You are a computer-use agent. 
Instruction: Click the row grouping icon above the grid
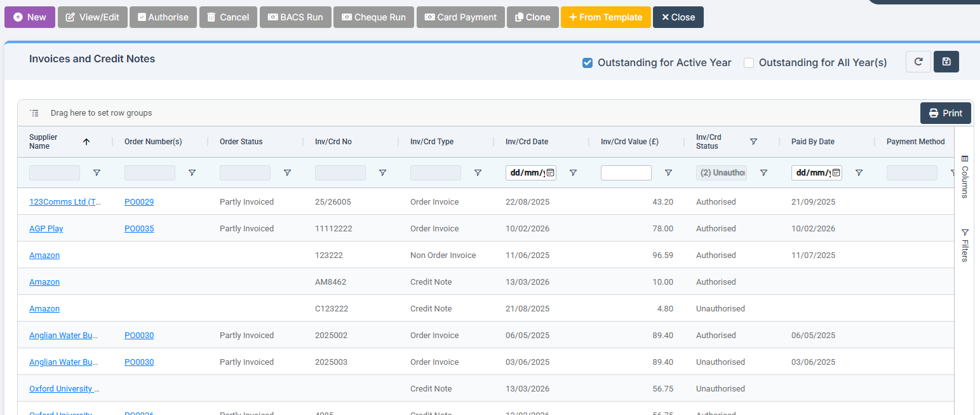[34, 112]
